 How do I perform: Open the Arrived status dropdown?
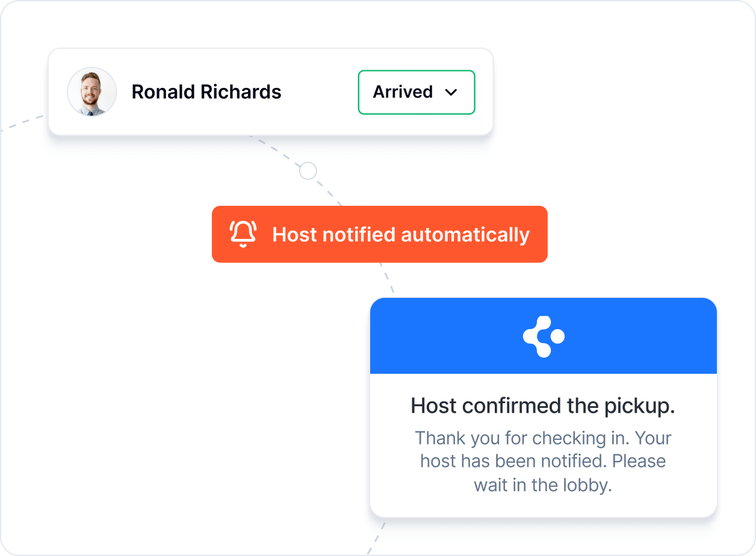click(417, 92)
